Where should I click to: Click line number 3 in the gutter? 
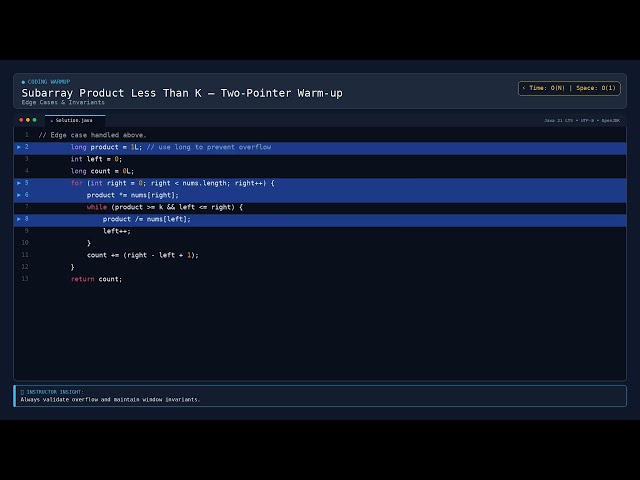pyautogui.click(x=27, y=159)
